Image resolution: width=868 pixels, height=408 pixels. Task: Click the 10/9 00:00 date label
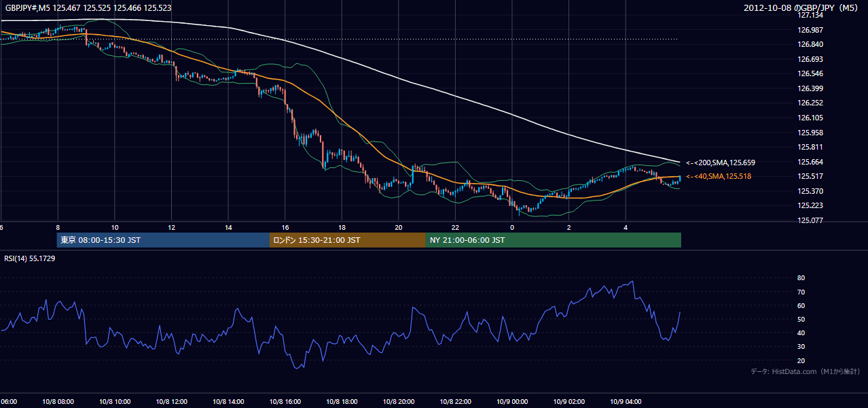pos(512,401)
